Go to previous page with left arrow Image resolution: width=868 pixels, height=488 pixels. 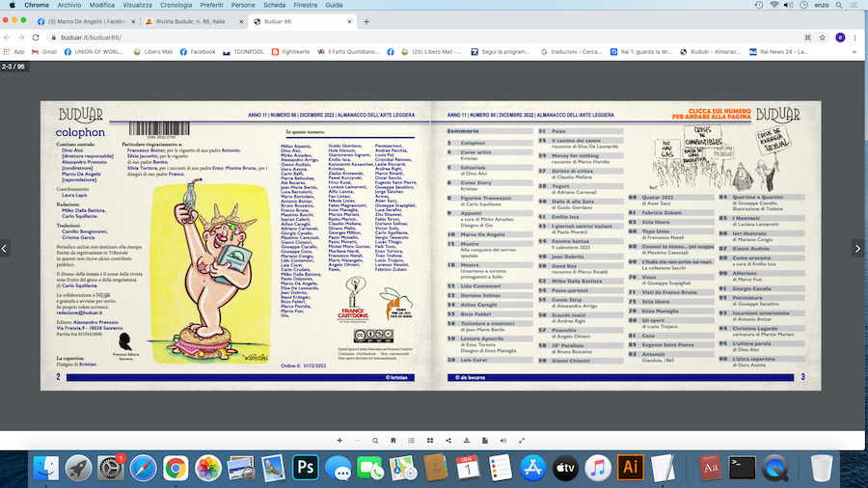[x=5, y=249]
